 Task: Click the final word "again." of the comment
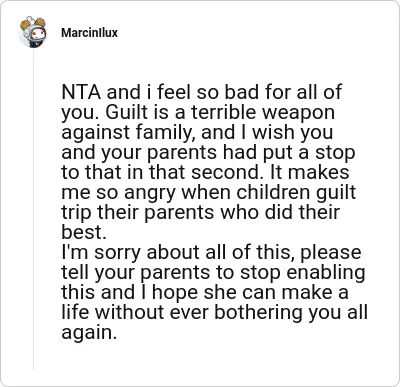coord(89,332)
